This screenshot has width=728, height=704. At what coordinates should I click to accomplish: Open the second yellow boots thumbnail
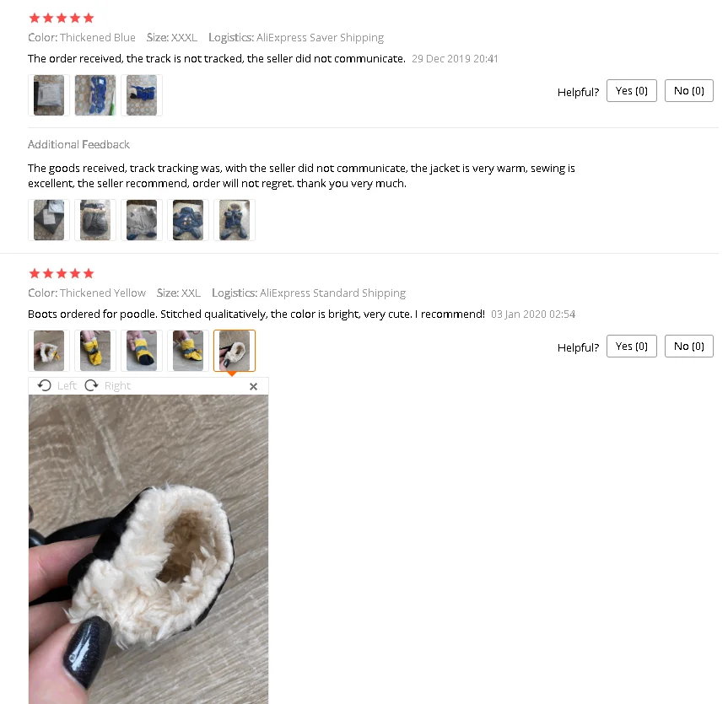pyautogui.click(x=95, y=351)
